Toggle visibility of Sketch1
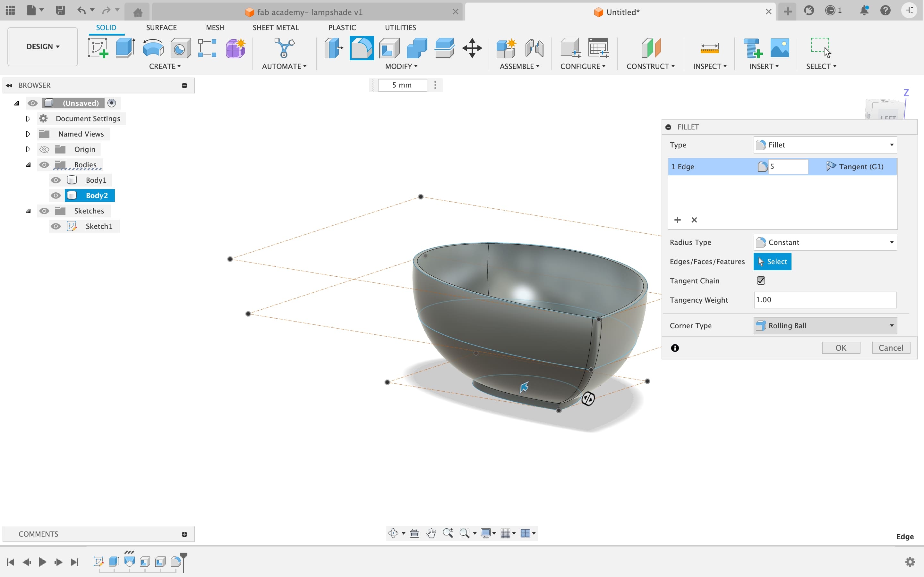 56,226
